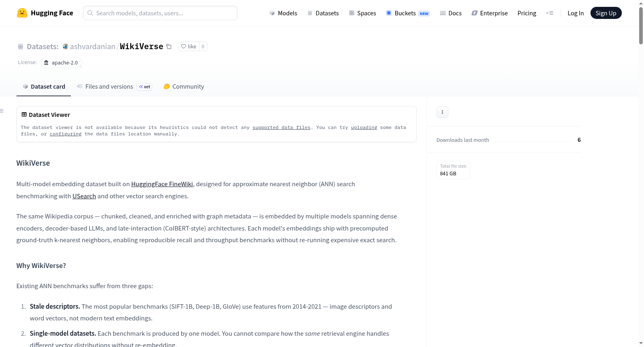Copy dataset name with the copy icon
644x347 pixels.
169,46
